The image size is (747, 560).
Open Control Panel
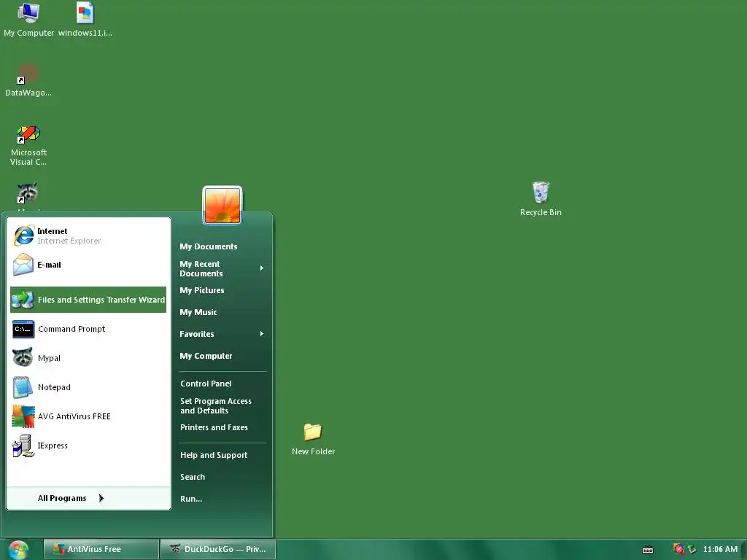[206, 384]
